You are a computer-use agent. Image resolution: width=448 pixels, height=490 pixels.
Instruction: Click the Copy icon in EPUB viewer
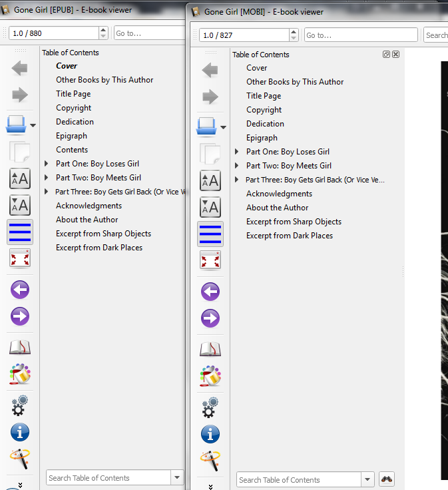click(19, 152)
